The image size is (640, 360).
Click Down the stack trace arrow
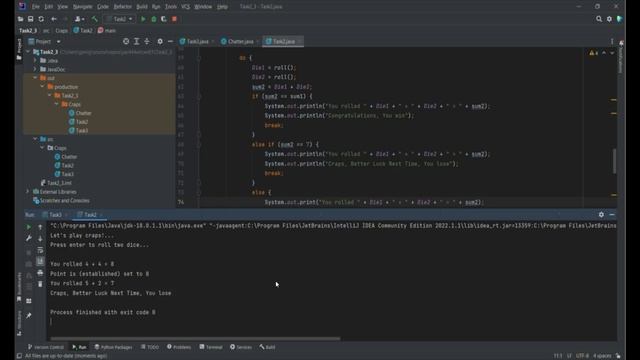[x=40, y=238]
